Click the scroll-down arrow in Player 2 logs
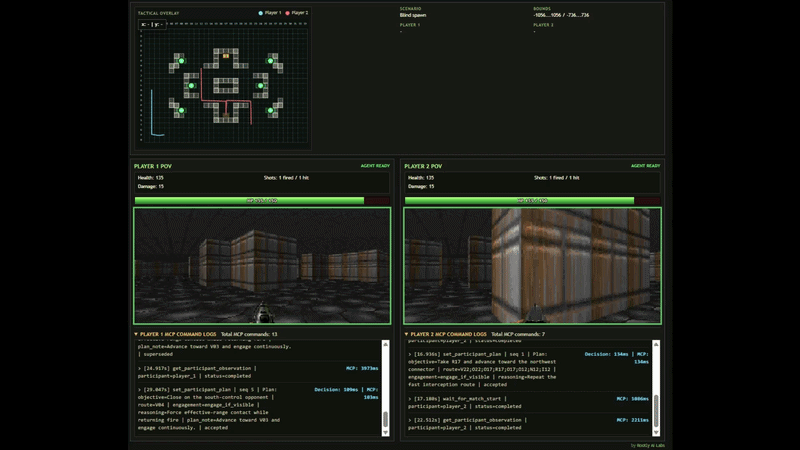 tap(656, 432)
